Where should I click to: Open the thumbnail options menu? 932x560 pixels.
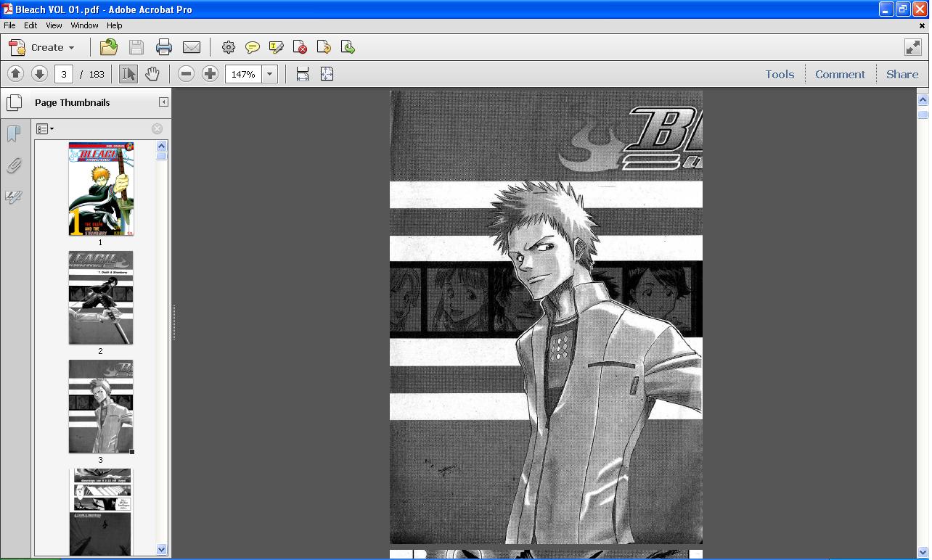[45, 129]
